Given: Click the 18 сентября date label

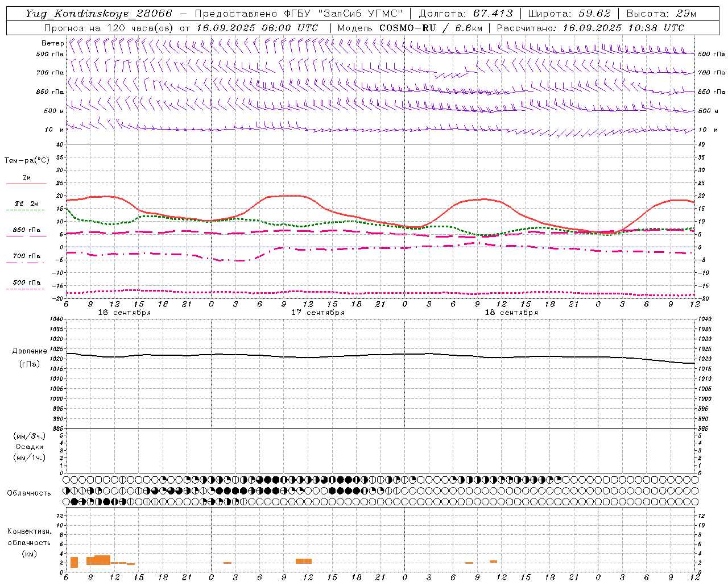Looking at the screenshot, I should 511,313.
